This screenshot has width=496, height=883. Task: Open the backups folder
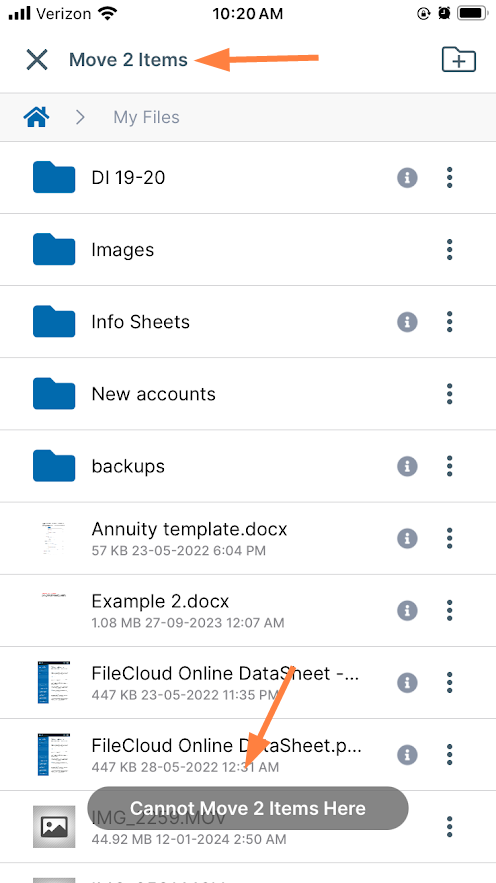[248, 466]
